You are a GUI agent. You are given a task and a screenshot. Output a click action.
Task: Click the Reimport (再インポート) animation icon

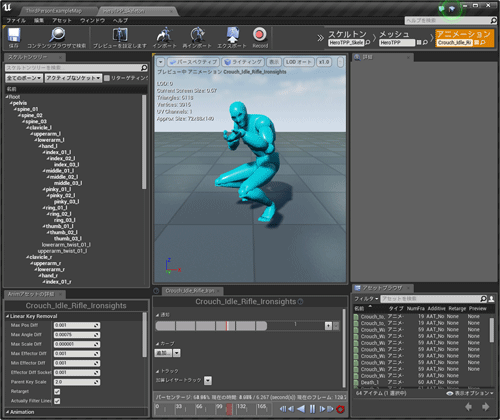coord(197,35)
